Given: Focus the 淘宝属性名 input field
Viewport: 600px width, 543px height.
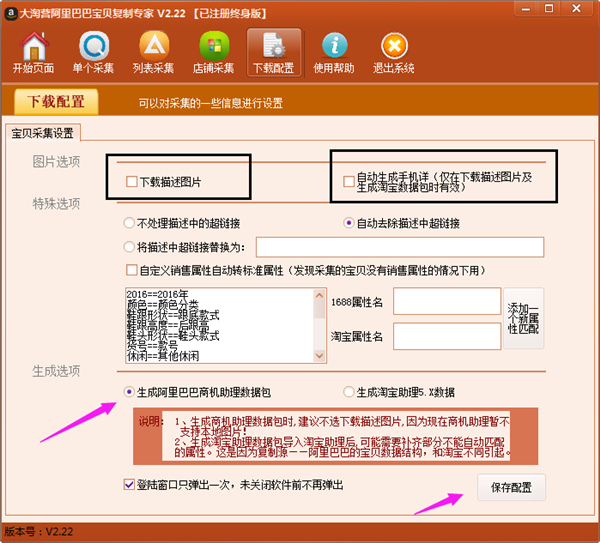Looking at the screenshot, I should click(447, 336).
